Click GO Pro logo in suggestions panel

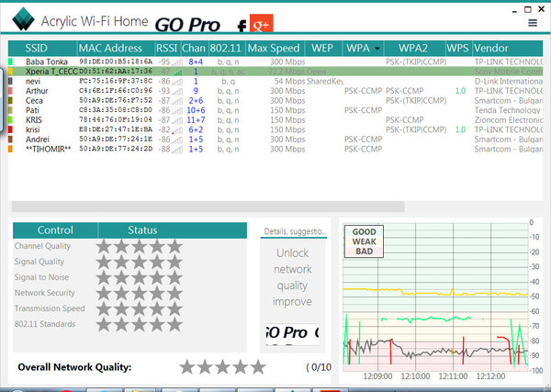(292, 333)
